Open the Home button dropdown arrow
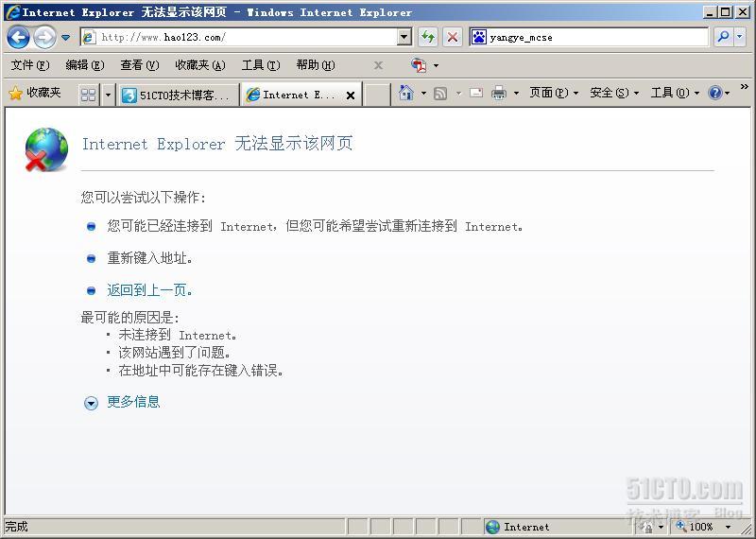This screenshot has width=756, height=539. 423,93
